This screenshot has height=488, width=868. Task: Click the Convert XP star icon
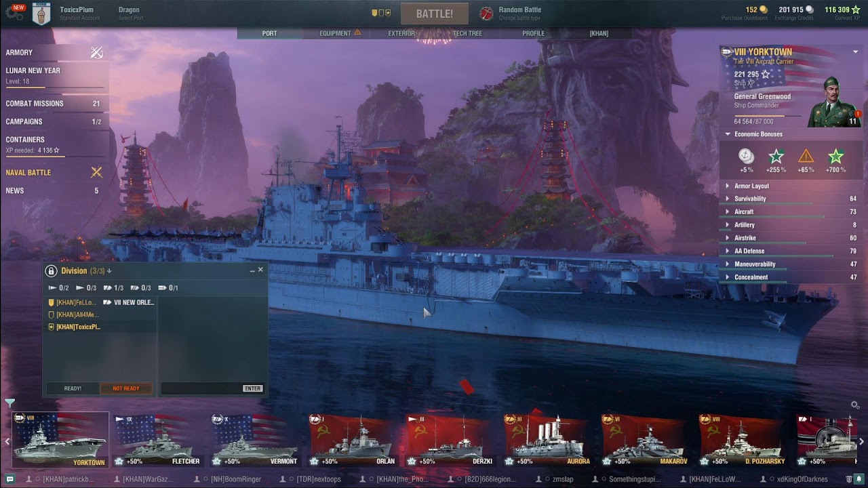click(856, 9)
